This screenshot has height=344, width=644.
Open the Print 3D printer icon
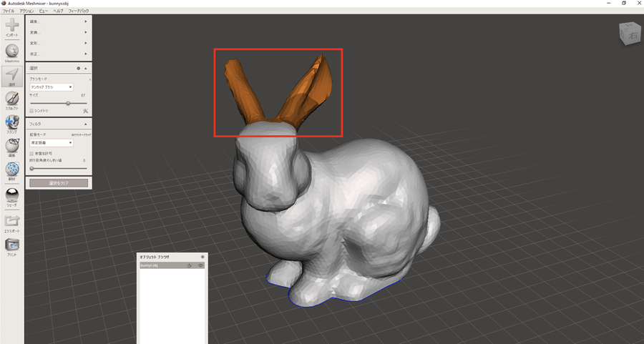pyautogui.click(x=12, y=245)
